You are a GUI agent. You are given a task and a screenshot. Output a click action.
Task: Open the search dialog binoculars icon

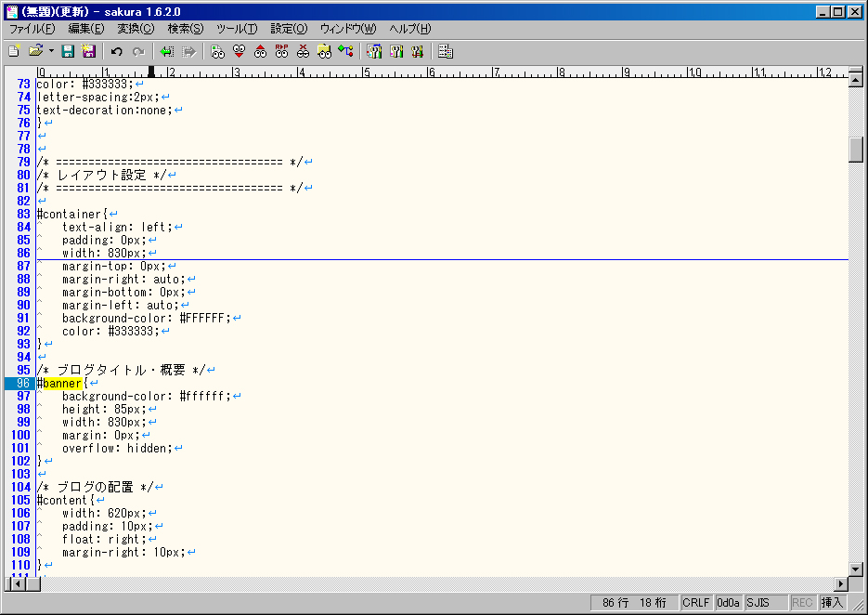(x=217, y=51)
